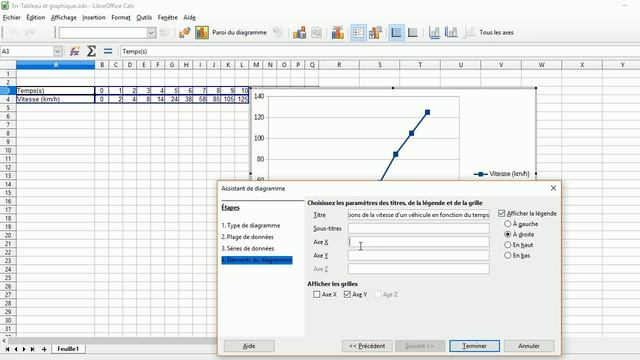Click the titles bar chart icon
This screenshot has height=360, width=640.
point(338,33)
